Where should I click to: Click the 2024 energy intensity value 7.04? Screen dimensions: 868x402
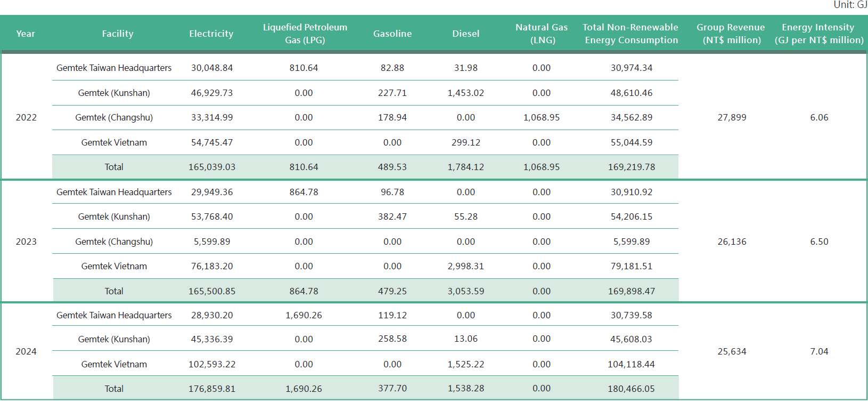[819, 351]
